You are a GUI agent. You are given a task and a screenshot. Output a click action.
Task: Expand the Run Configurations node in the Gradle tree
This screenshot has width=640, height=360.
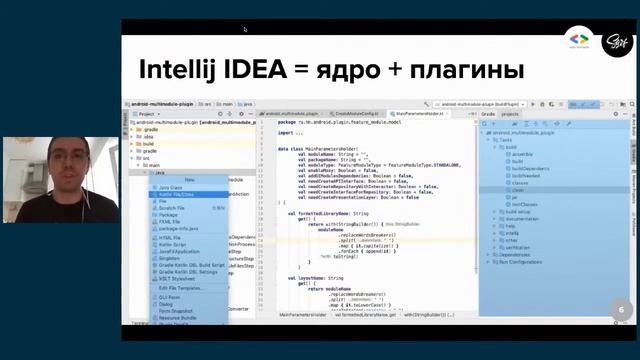point(488,262)
